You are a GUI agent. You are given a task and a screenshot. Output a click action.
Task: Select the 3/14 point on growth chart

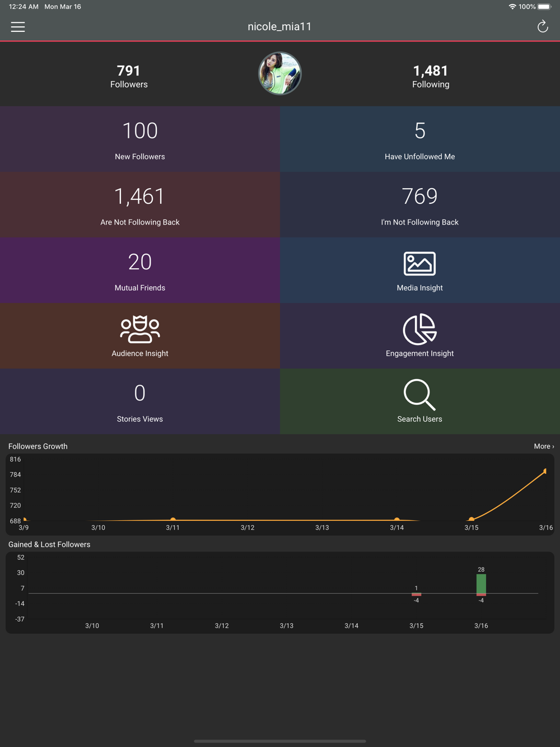397,519
